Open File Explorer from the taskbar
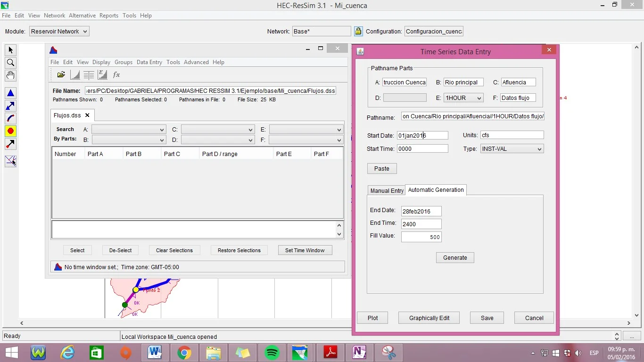This screenshot has width=644, height=362. pyautogui.click(x=213, y=353)
